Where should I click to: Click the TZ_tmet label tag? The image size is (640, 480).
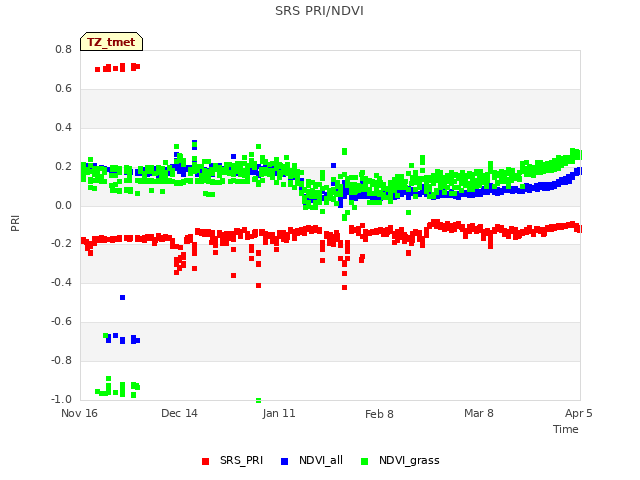tap(111, 42)
